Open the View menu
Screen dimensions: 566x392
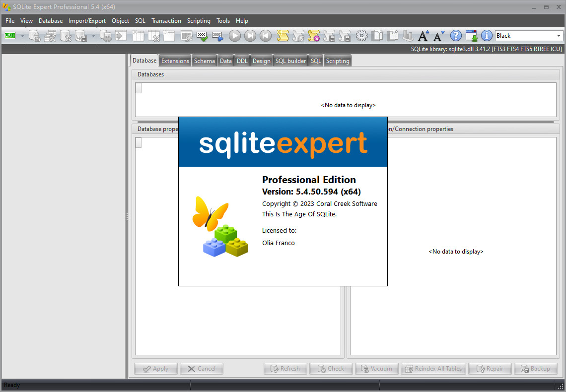click(26, 21)
